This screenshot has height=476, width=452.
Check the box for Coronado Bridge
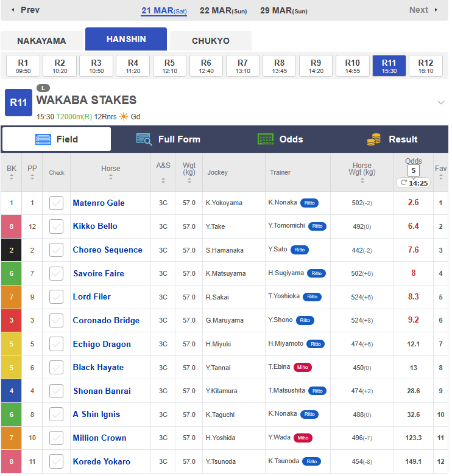tap(56, 321)
